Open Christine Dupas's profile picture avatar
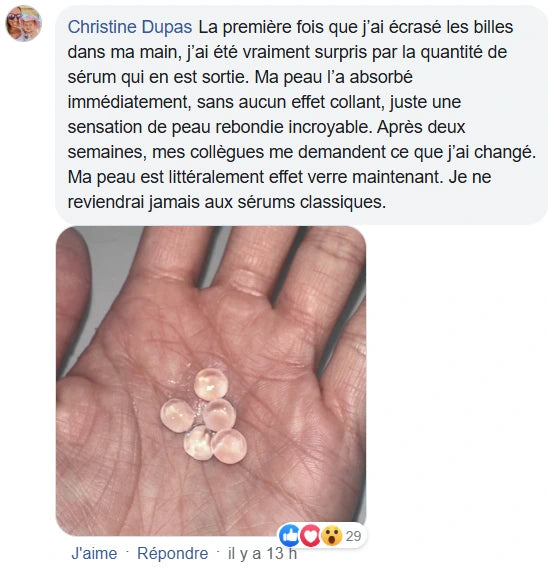 [24, 23]
